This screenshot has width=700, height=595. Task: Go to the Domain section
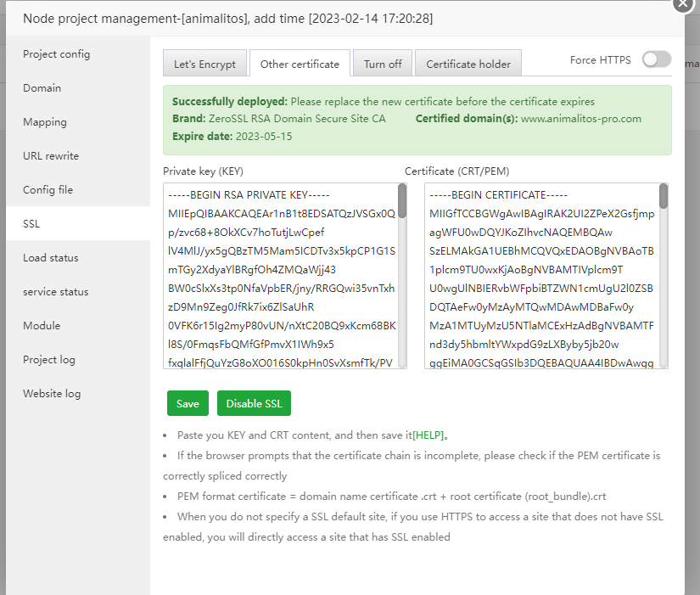coord(42,88)
